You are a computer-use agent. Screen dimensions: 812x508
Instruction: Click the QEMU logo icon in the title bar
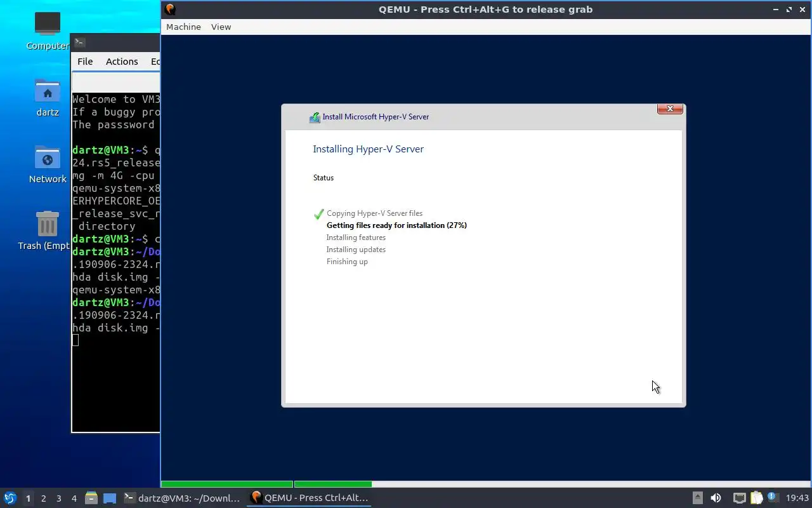click(x=169, y=10)
